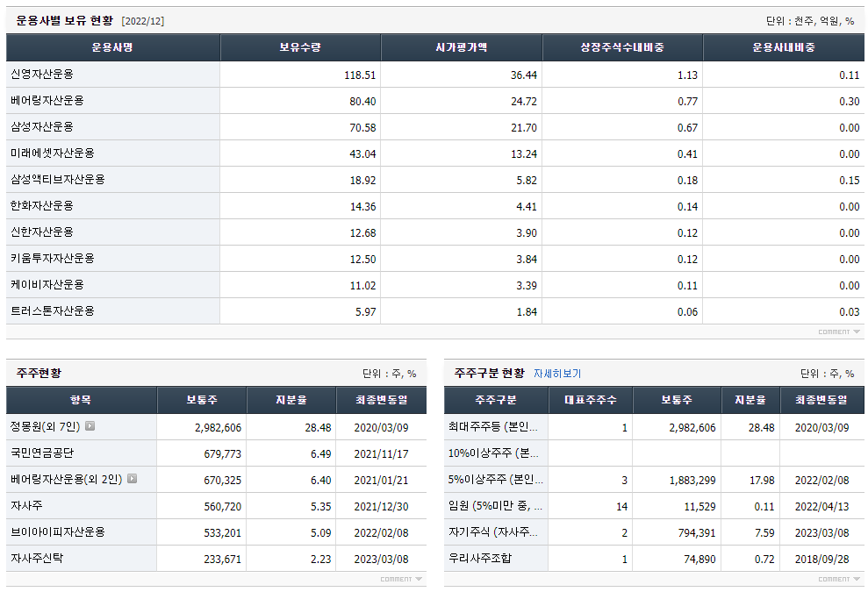Click the share count 533,201
This screenshot has height=592, width=868.
(223, 533)
